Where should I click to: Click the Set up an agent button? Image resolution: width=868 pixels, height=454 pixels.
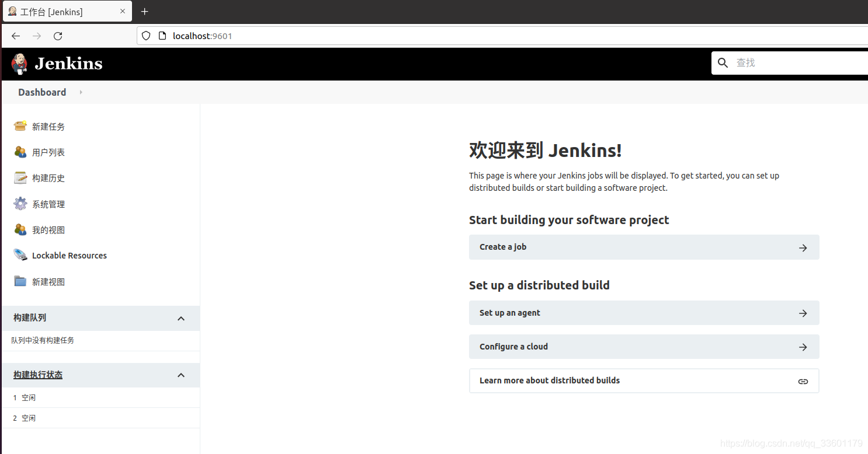(644, 313)
